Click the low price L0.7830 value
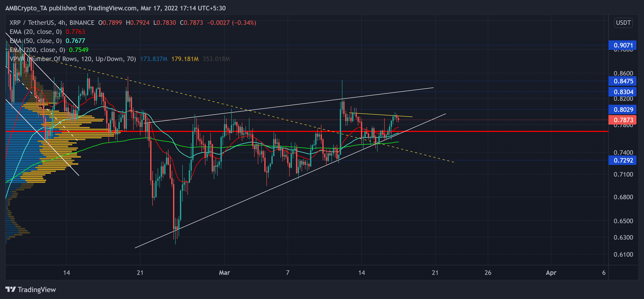644x299 pixels. point(165,23)
